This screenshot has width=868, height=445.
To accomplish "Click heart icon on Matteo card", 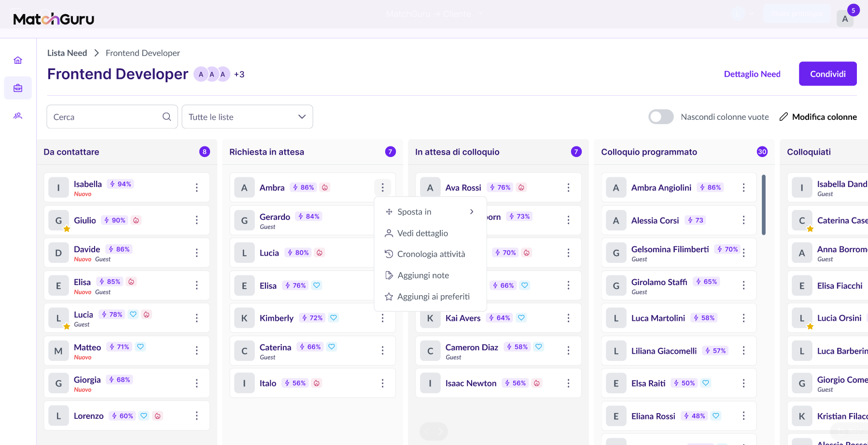I will 140,347.
